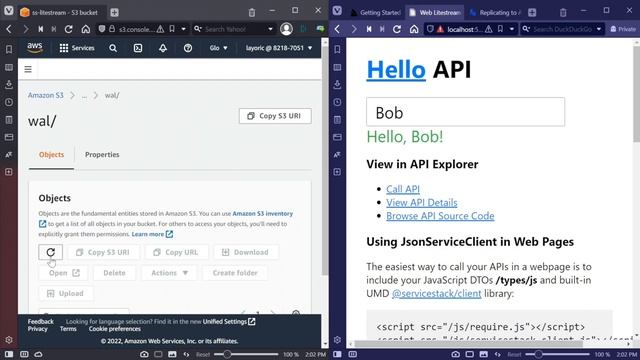Go back in the left S3 window
640x360 pixels.
coord(9,29)
